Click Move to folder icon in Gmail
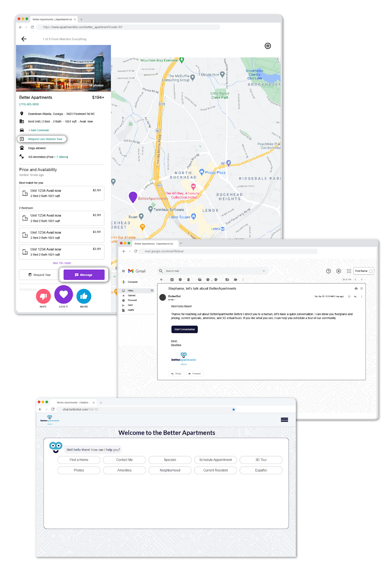Viewport: 392px width, 583px height. click(227, 279)
